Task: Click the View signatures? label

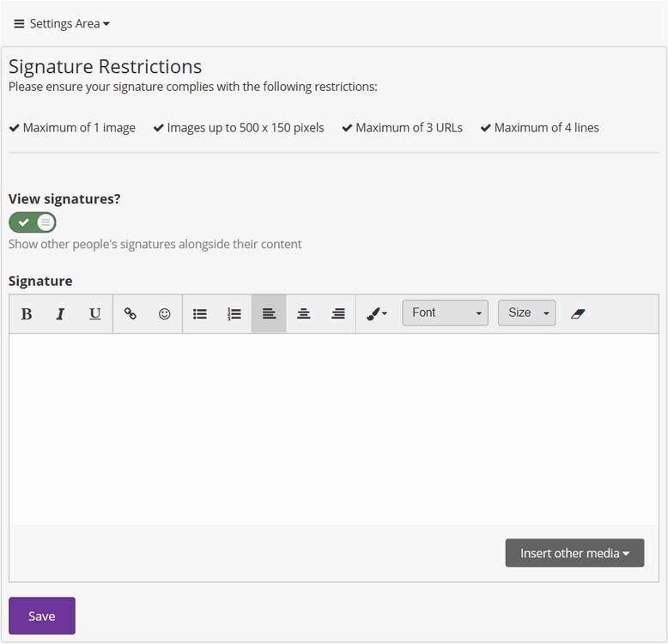Action: [64, 198]
